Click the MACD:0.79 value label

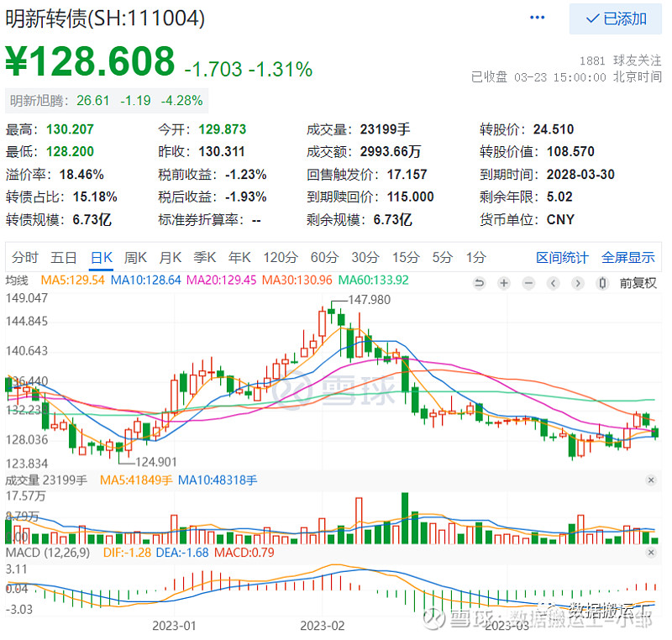click(244, 553)
